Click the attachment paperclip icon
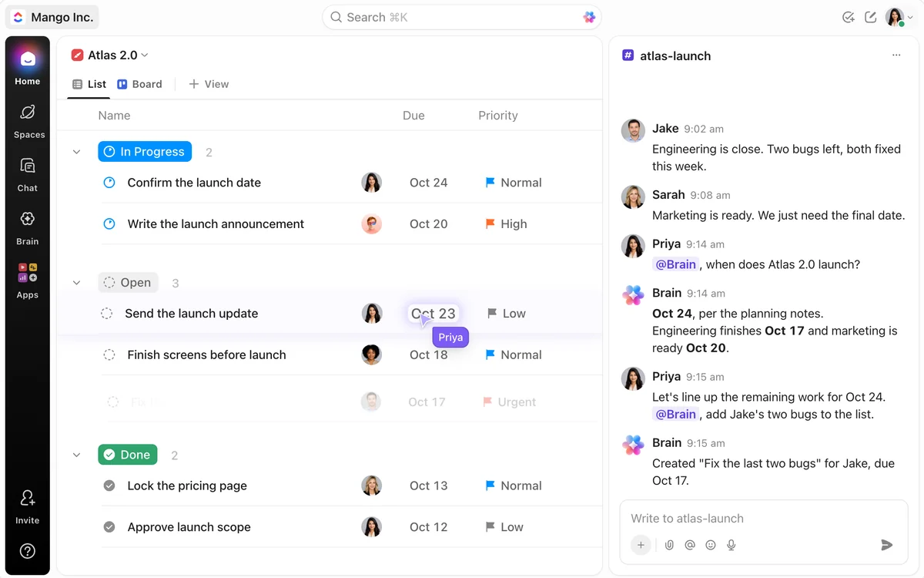924x578 pixels. point(669,545)
